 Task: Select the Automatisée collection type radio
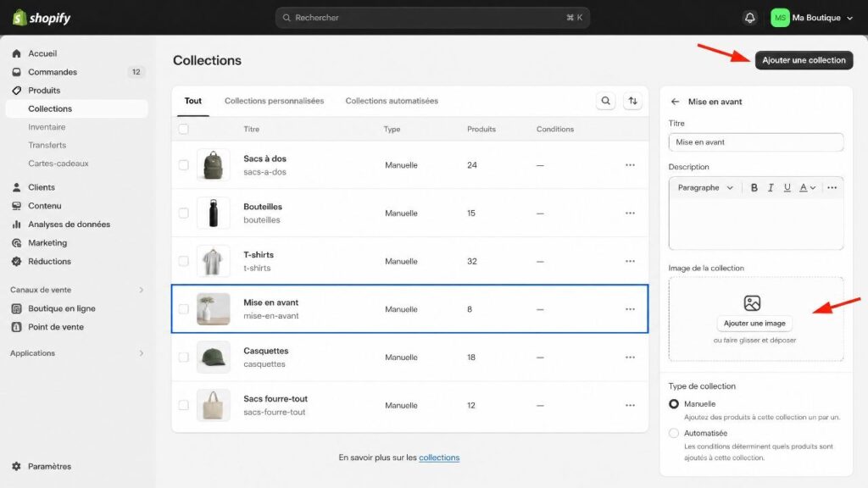[674, 433]
